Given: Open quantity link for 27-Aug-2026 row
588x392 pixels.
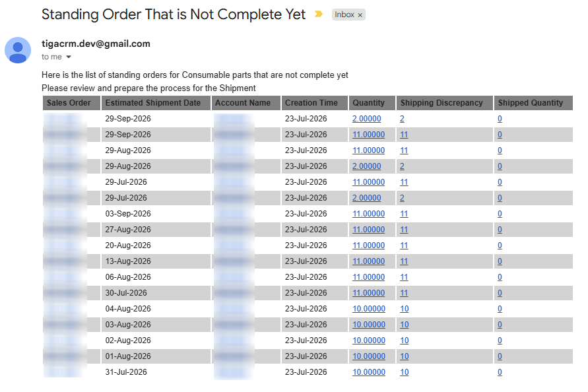Looking at the screenshot, I should [368, 230].
